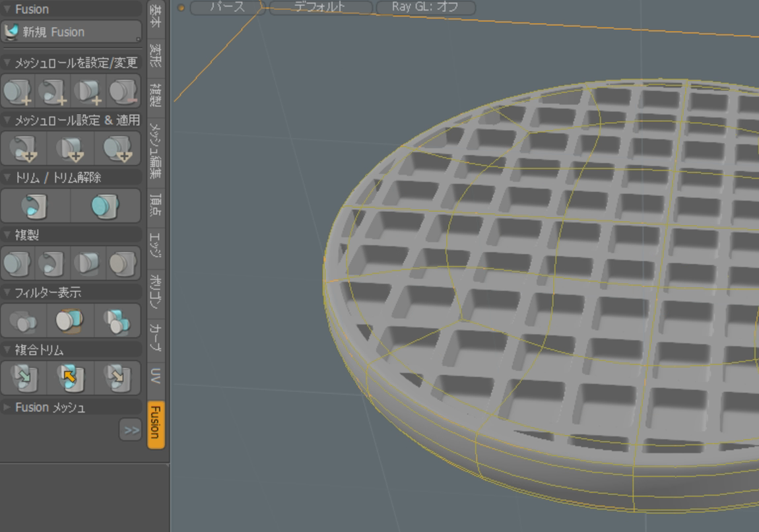Viewport: 759px width, 532px height.
Task: Click the middle icon under メッシュロール設定 & 適用
Action: [70, 149]
